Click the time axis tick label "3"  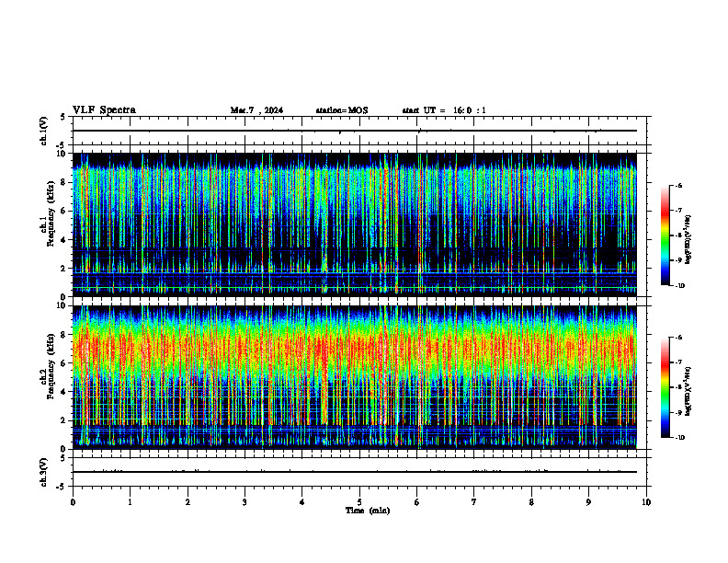pos(245,502)
